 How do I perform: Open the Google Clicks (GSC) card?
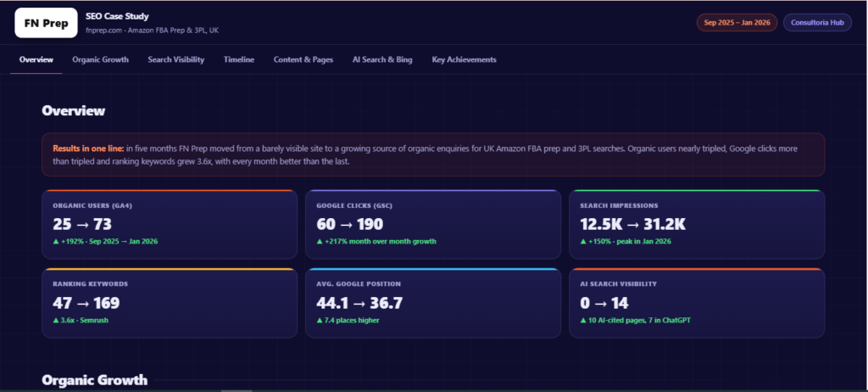[x=433, y=225]
